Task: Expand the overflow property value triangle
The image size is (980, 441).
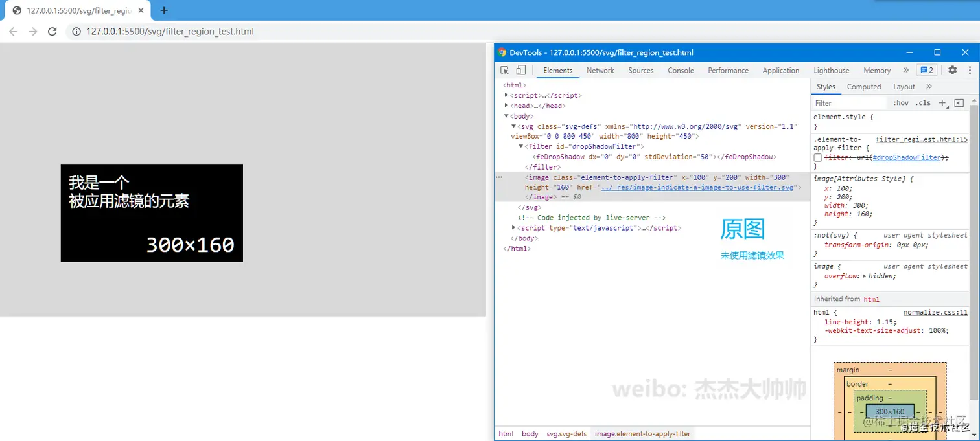Action: pyautogui.click(x=865, y=276)
